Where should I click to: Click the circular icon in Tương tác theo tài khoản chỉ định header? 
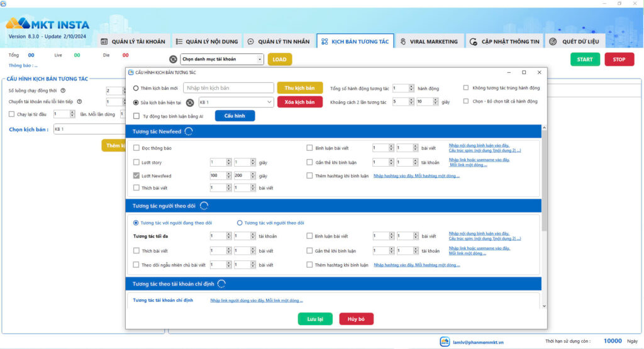[x=221, y=284]
